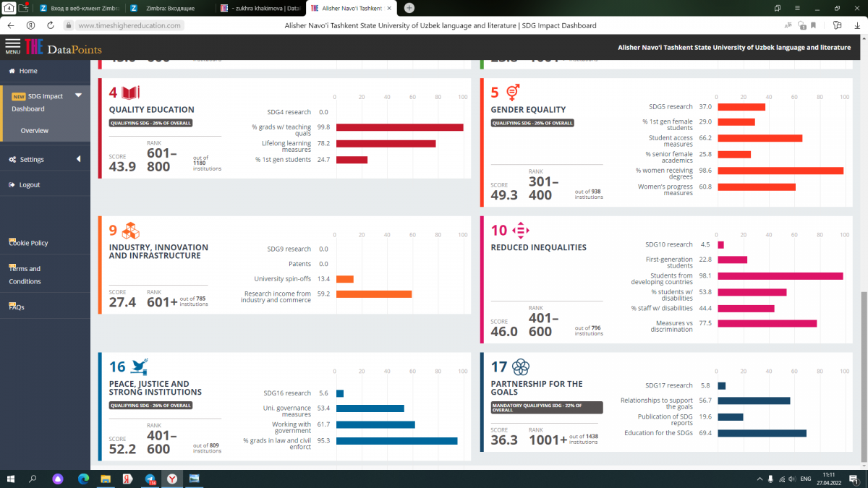The width and height of the screenshot is (868, 488).
Task: Click Quality Education score 43.9
Action: pyautogui.click(x=123, y=167)
